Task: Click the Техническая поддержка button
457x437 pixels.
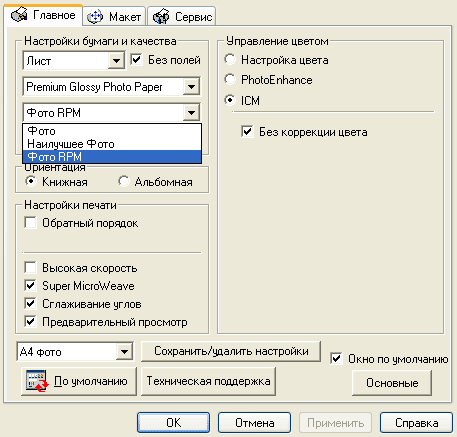Action: [x=208, y=381]
